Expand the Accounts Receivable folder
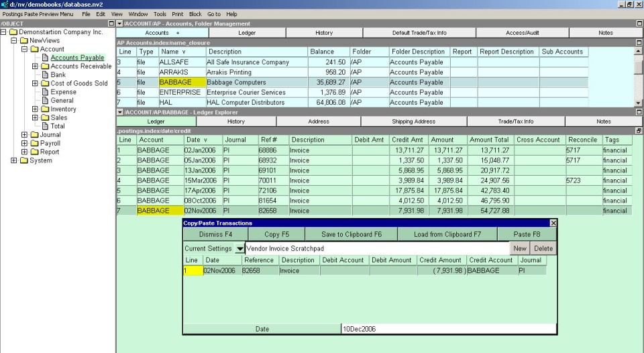644x353 pixels. point(35,66)
